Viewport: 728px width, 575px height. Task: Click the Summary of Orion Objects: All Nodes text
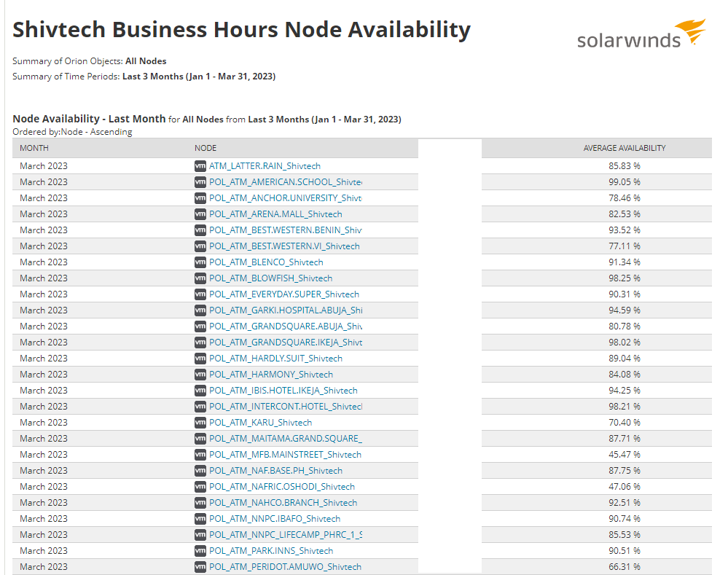[89, 60]
